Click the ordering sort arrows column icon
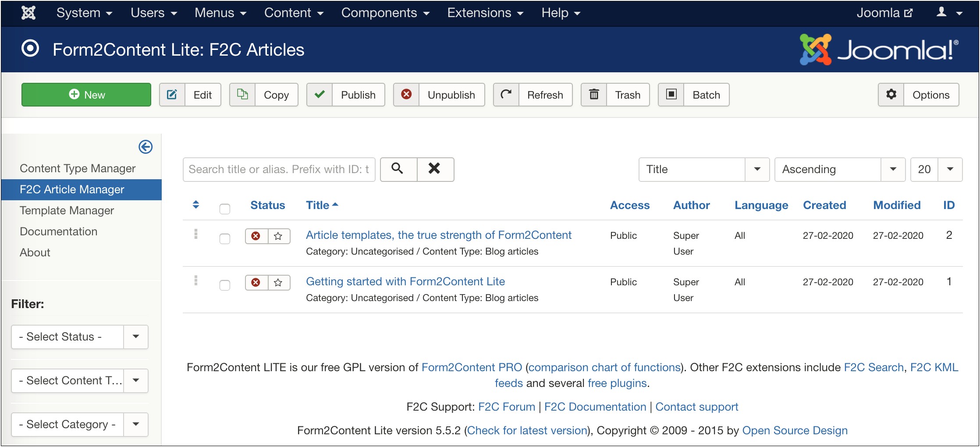The image size is (980, 447). point(196,205)
